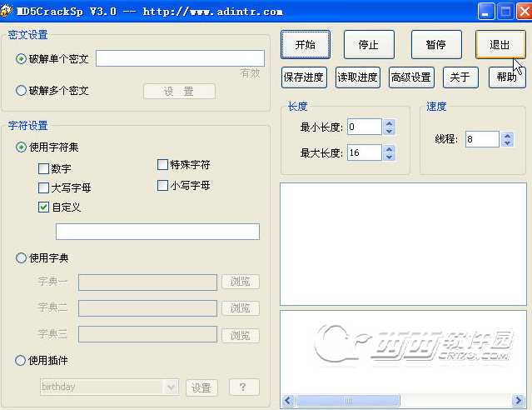The width and height of the screenshot is (532, 410).
Task: Focus the single ciphertext input field
Action: pos(180,58)
